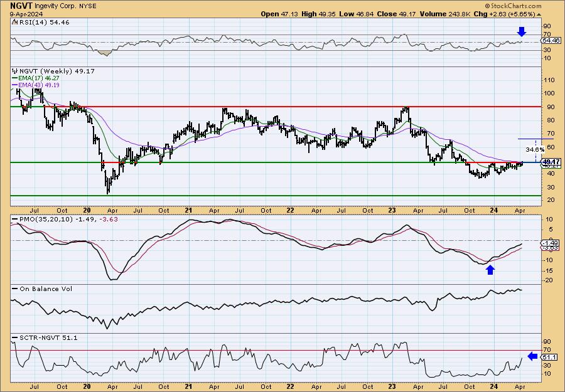Click the StockCharts.com copyright label

click(x=513, y=6)
